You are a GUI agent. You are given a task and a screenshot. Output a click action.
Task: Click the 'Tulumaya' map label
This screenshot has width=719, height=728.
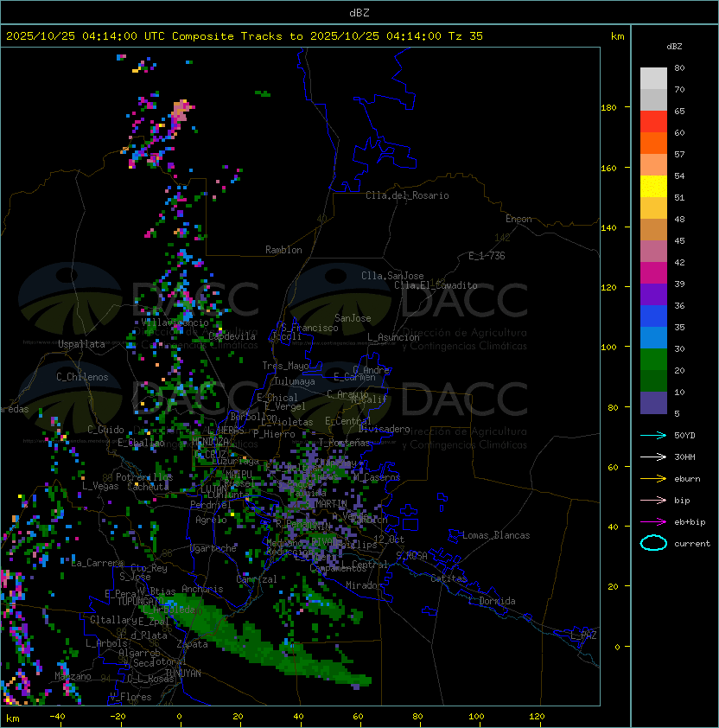click(295, 381)
